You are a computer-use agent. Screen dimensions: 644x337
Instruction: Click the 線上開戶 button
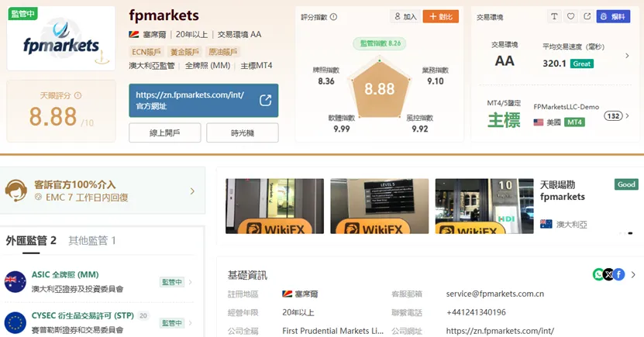(165, 132)
